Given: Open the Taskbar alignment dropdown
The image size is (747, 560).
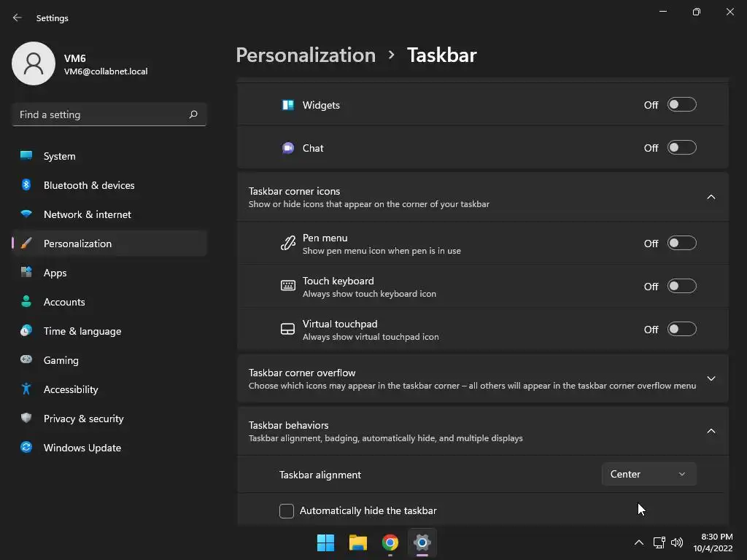Looking at the screenshot, I should [649, 474].
